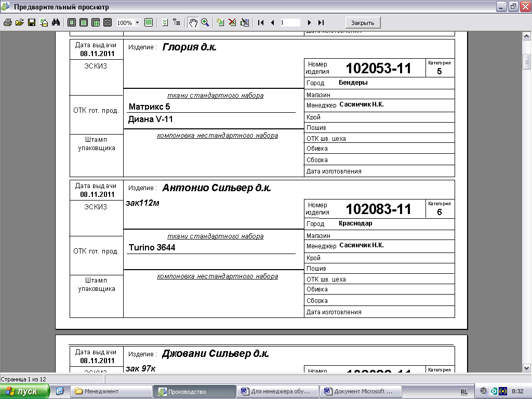Open 'Для менеджера обу…' Word taskbar item
The height and width of the screenshot is (399, 532).
(x=277, y=391)
